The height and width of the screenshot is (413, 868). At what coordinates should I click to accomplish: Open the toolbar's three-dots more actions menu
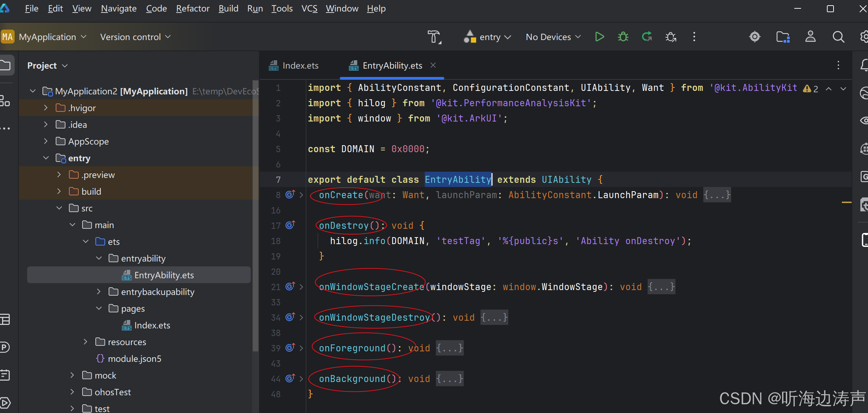[694, 37]
